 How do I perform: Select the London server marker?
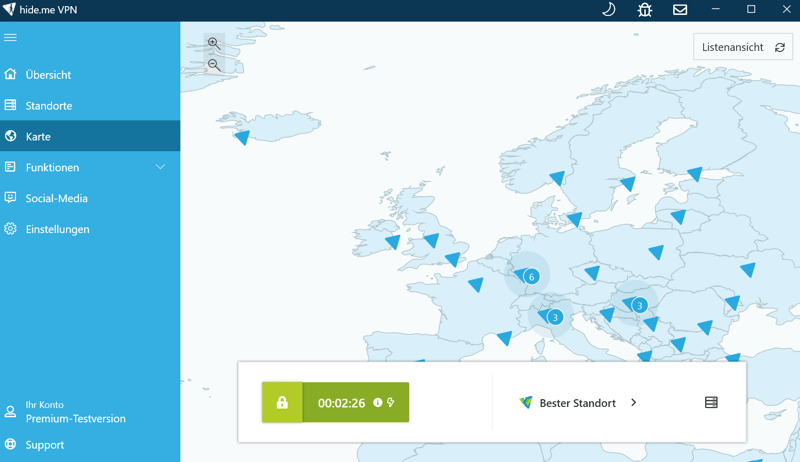point(453,259)
